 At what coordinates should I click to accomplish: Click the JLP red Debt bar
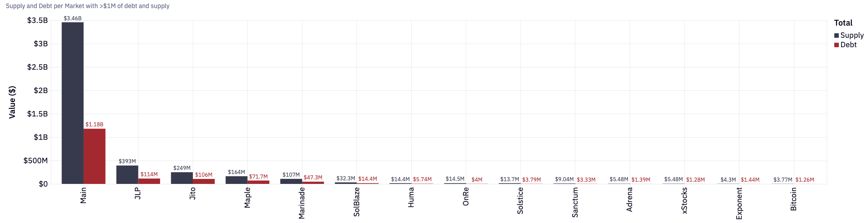[149, 181]
